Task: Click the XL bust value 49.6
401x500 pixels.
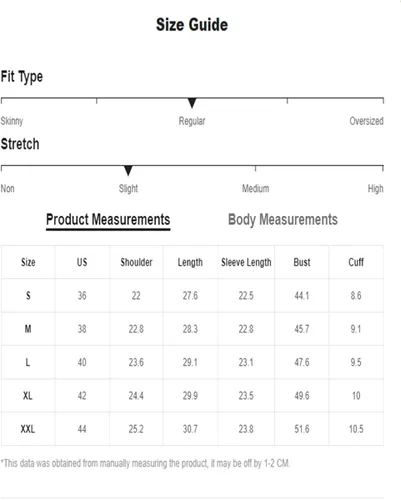Action: click(x=302, y=395)
